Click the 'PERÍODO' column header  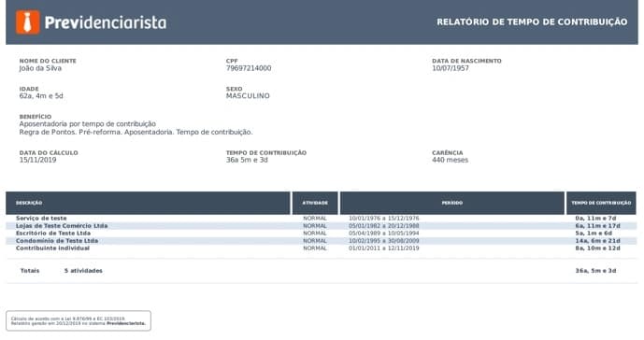(x=452, y=203)
